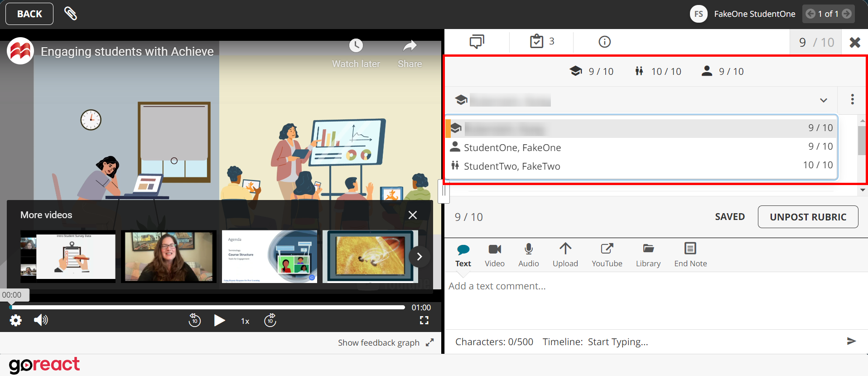Open video settings gear icon

[16, 321]
